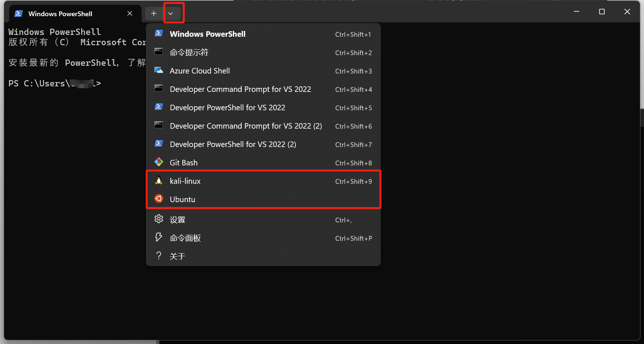
Task: Select the Windows PowerShell tab title
Action: click(x=60, y=14)
